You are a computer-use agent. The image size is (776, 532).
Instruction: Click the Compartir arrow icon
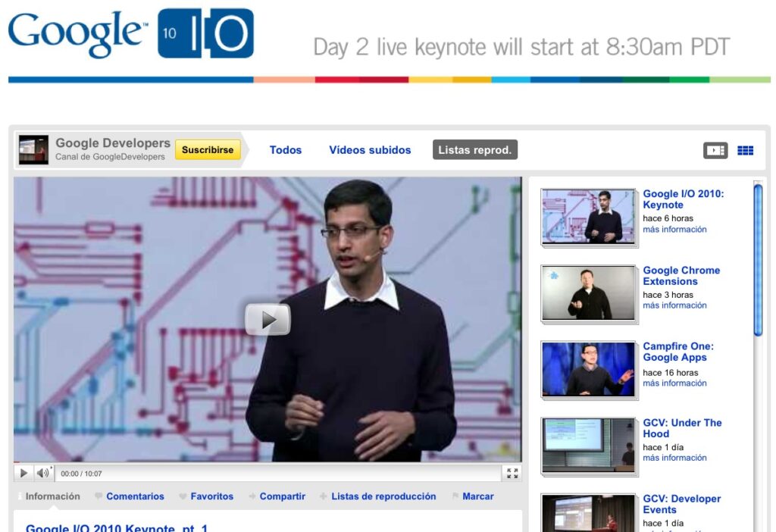252,496
